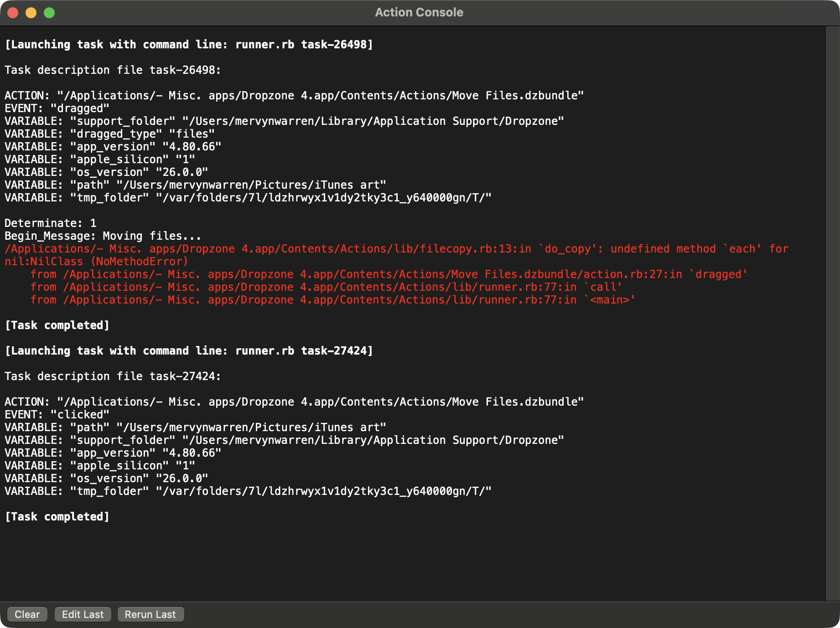Click the EVENT "dragged" line

[57, 108]
